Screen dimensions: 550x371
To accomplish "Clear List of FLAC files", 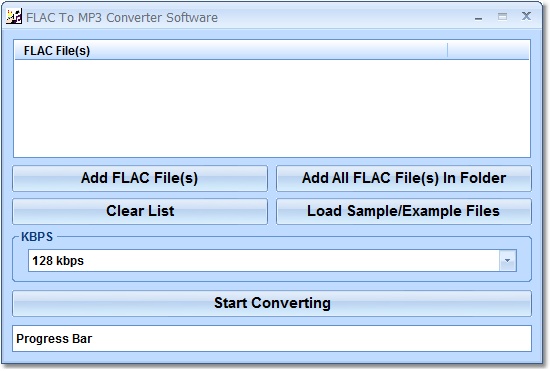I will (x=140, y=211).
